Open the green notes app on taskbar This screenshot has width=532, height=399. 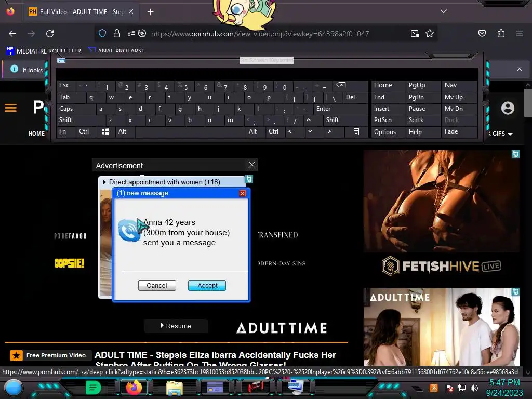(x=94, y=388)
